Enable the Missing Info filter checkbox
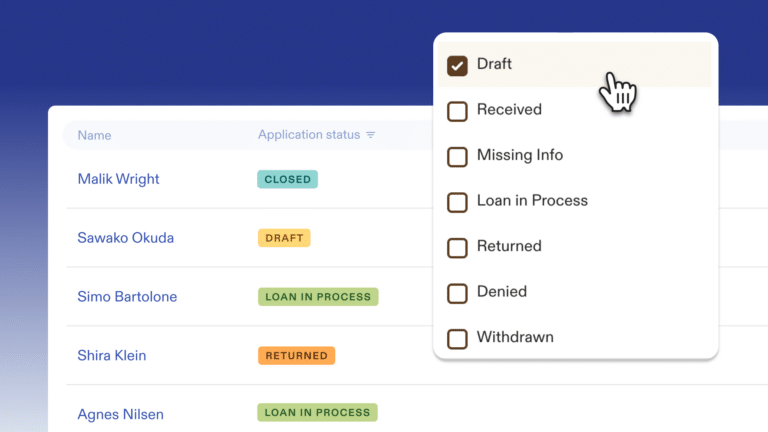 [457, 157]
